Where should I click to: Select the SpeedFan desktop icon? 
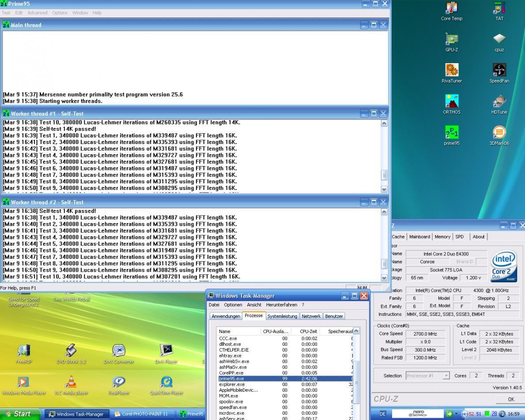click(499, 73)
